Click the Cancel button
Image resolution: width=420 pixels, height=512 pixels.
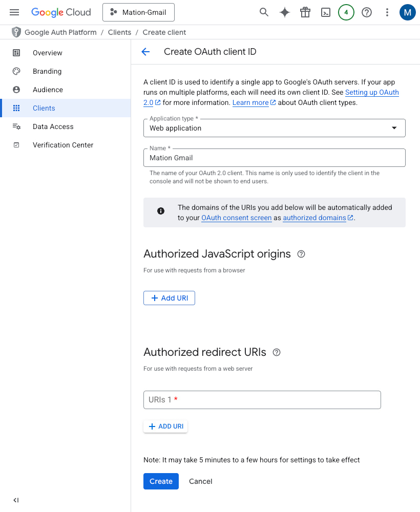click(x=201, y=481)
